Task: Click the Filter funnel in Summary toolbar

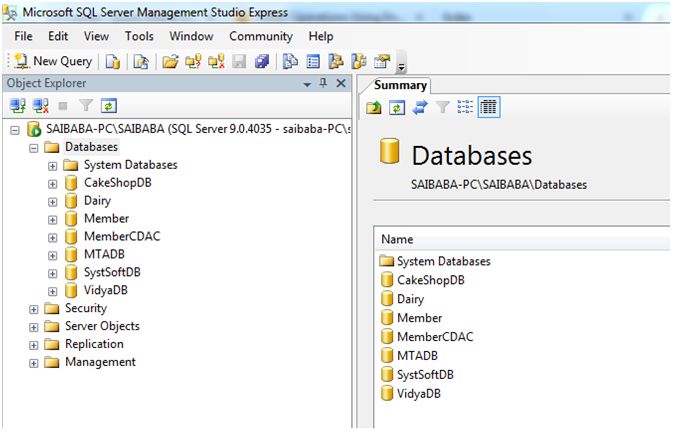Action: coord(443,106)
